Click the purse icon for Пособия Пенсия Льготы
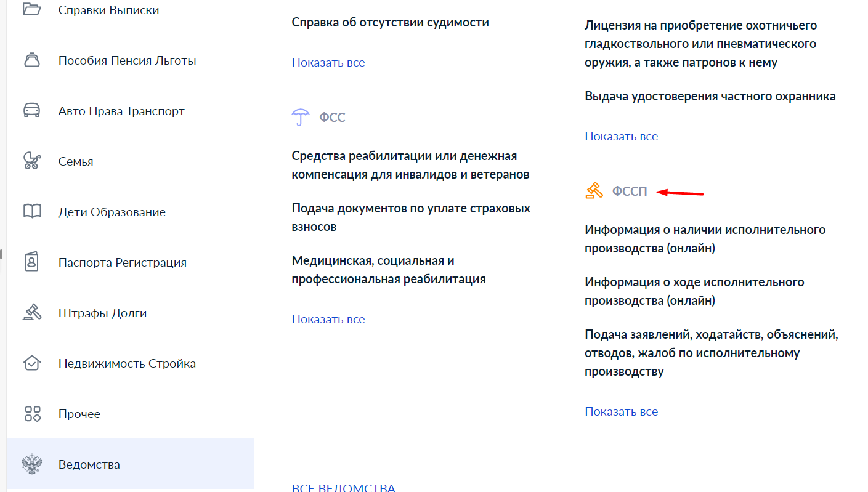Screen dimensions: 868x492 pos(31,60)
